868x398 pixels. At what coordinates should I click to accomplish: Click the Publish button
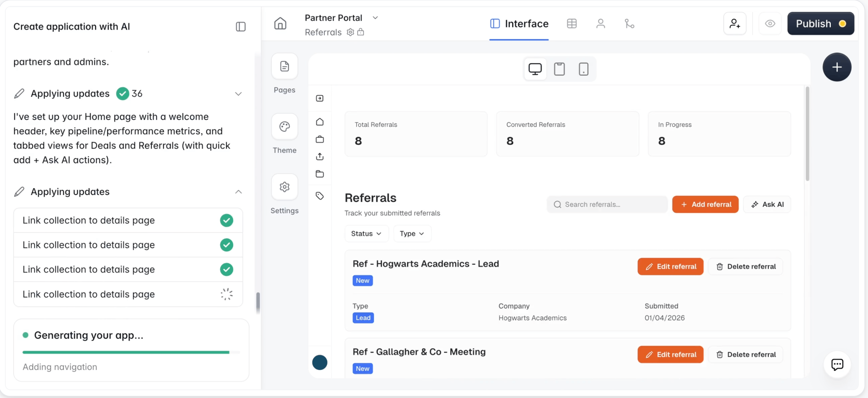[820, 23]
